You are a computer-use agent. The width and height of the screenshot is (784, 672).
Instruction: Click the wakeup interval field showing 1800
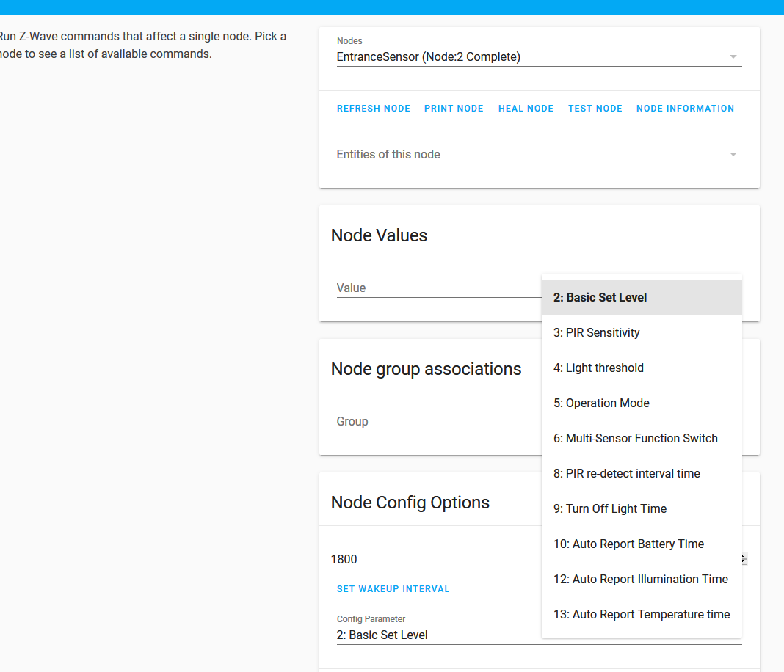click(x=433, y=560)
